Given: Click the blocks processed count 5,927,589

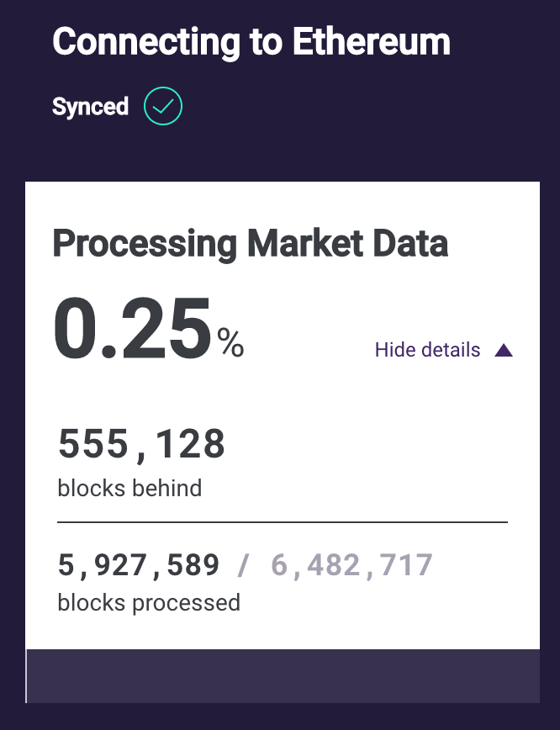Looking at the screenshot, I should pyautogui.click(x=137, y=564).
